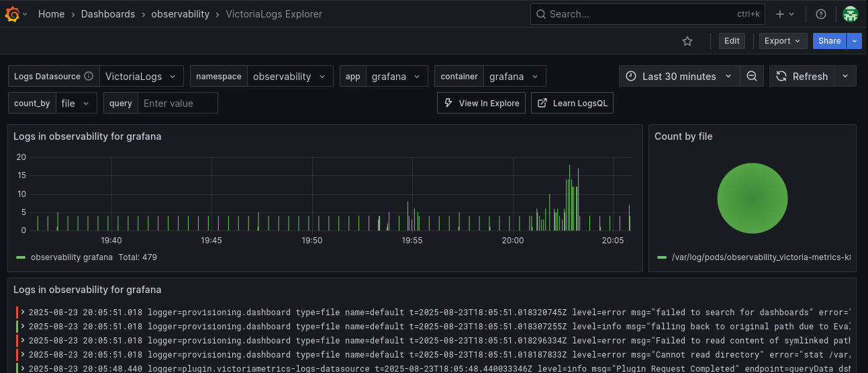Open the Export dropdown
This screenshot has height=373, width=868.
click(783, 41)
